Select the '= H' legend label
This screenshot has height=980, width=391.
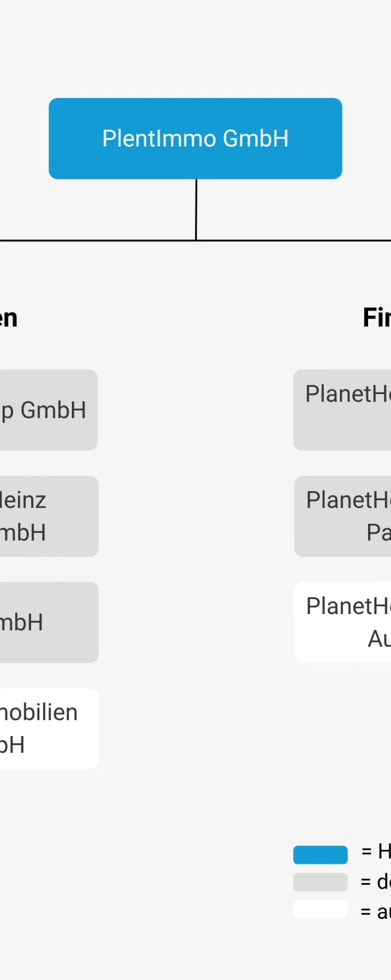[376, 851]
